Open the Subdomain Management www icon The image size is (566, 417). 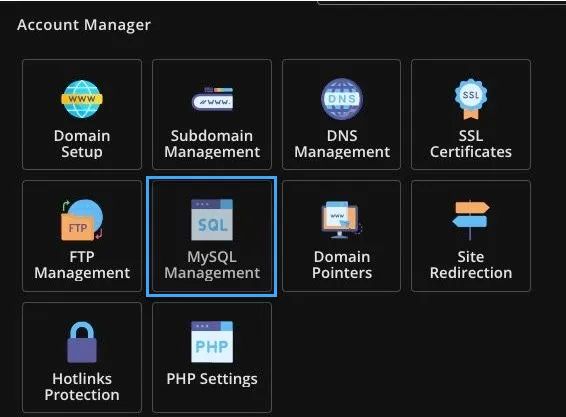(x=212, y=99)
